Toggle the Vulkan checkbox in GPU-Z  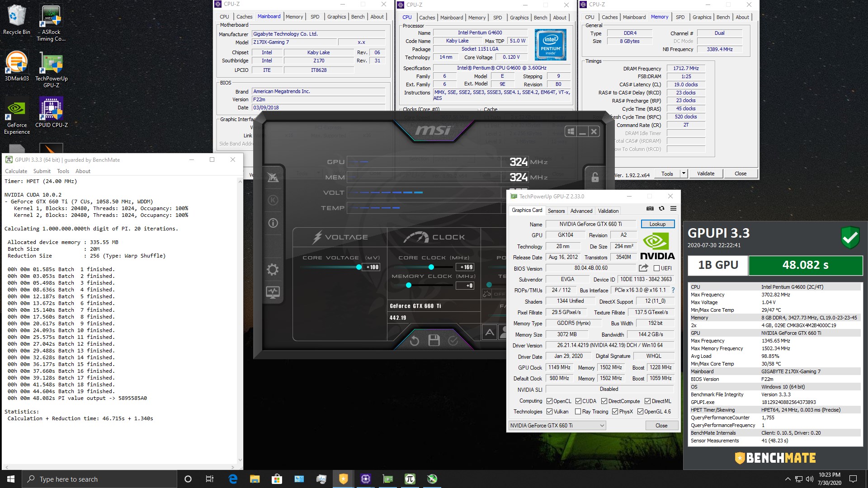coord(549,412)
